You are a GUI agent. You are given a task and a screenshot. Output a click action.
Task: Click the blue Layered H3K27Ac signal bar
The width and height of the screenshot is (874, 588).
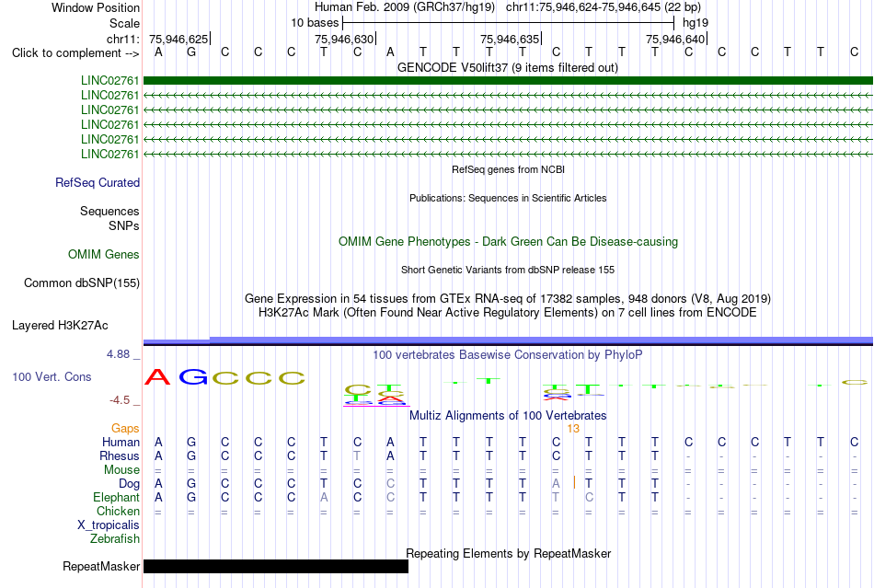point(508,340)
